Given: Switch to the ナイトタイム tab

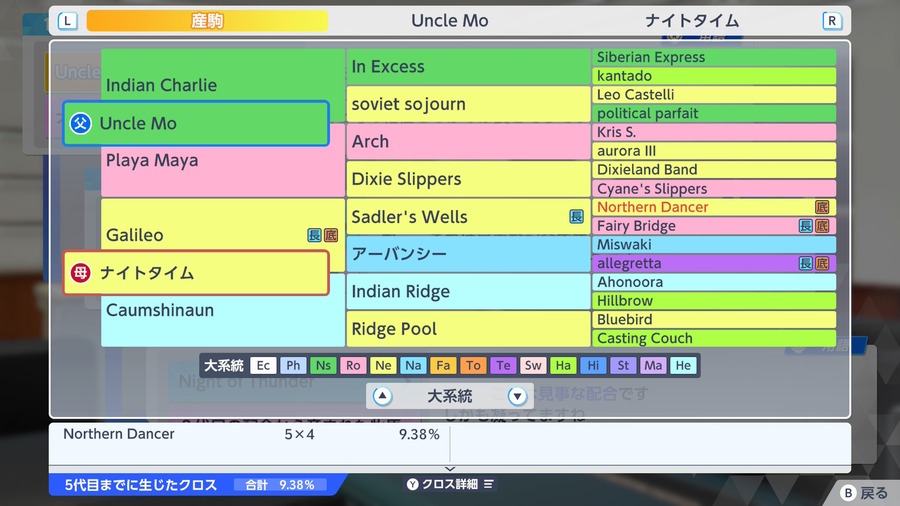Looking at the screenshot, I should point(692,21).
